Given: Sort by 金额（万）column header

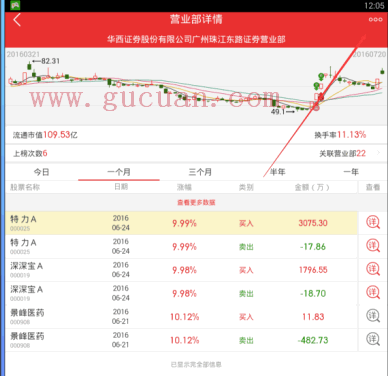Looking at the screenshot, I should click(312, 187).
